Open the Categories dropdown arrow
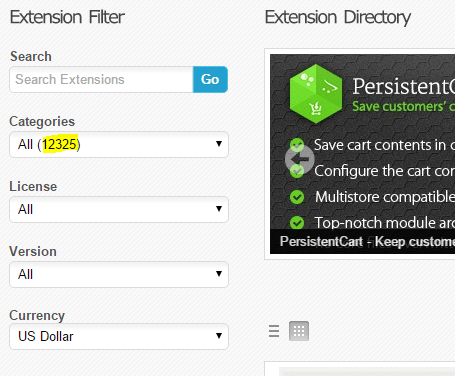Screen dimensions: 455x376 click(219, 144)
